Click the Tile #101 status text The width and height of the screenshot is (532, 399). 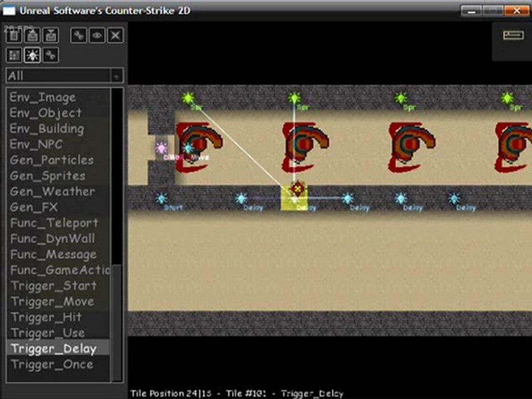(x=246, y=393)
